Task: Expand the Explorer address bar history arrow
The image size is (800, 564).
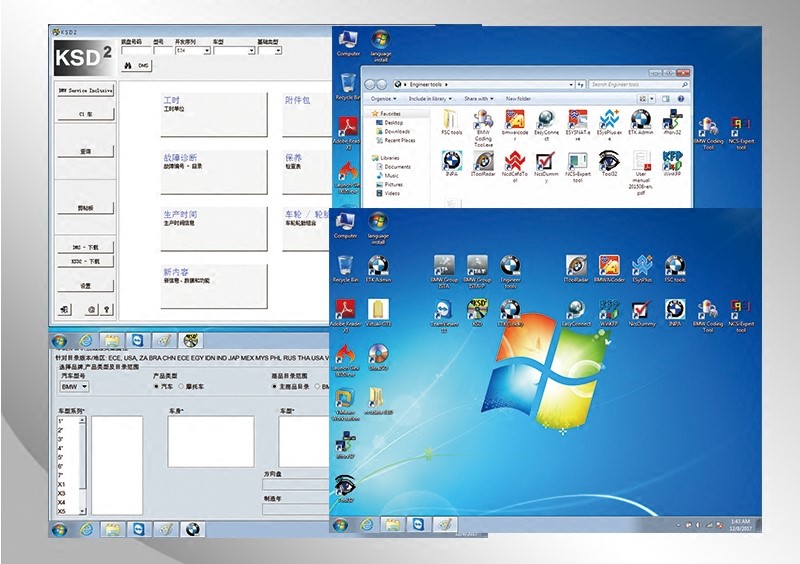Action: tap(571, 84)
